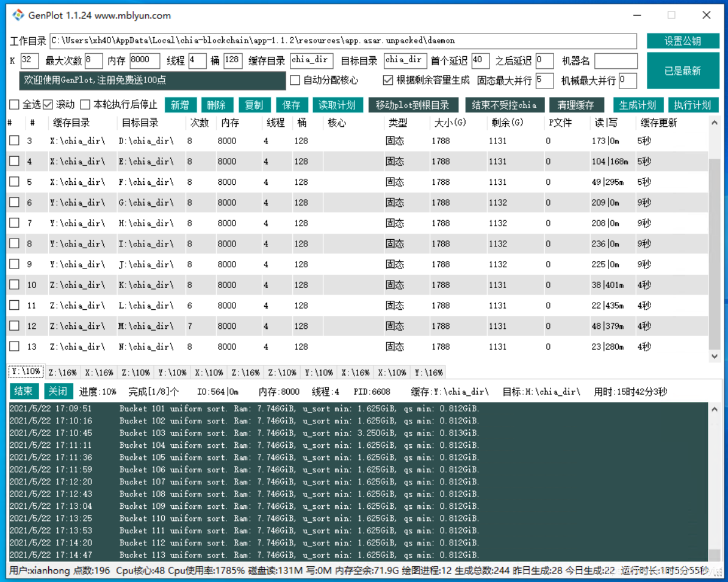Select the checkbox for row 13
Screen dimensions: 728x582
pos(15,347)
